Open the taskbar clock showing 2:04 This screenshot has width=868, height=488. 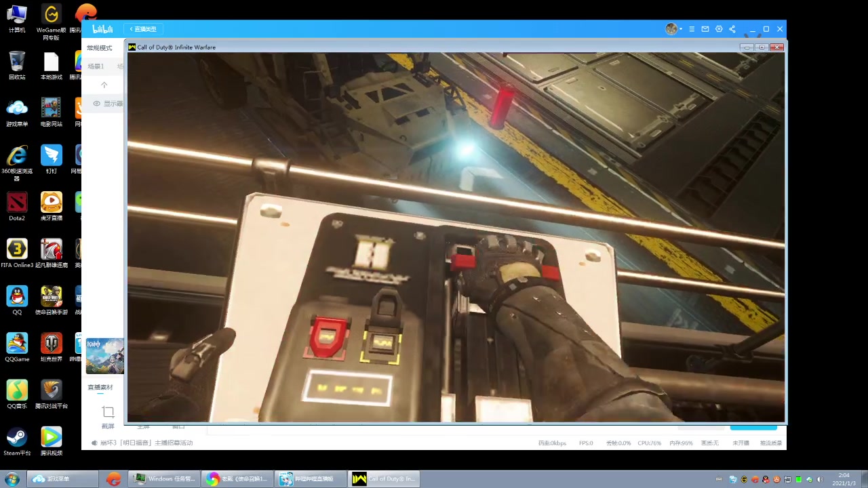tap(844, 479)
